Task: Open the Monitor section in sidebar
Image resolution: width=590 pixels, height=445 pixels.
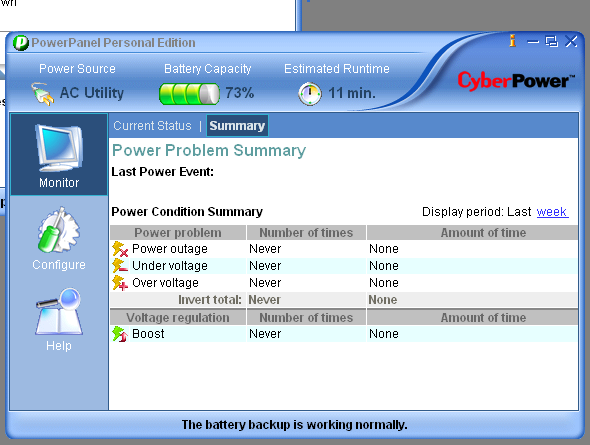Action: click(x=59, y=155)
